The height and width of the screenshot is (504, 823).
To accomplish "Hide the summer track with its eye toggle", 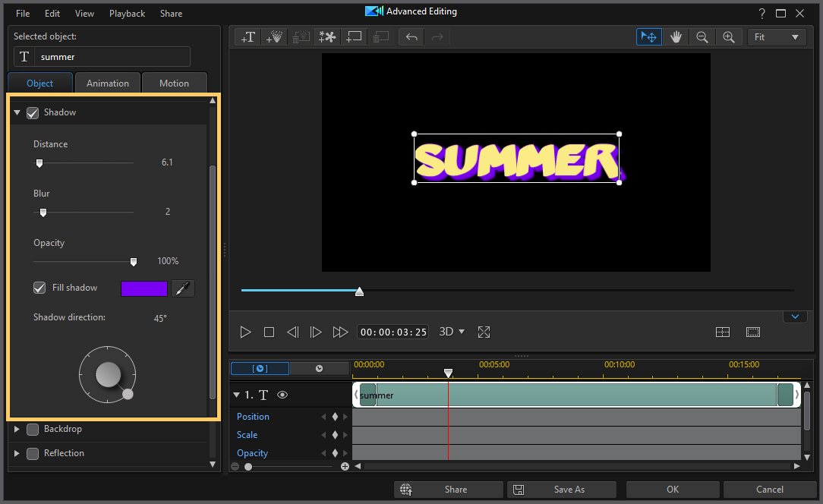I will pyautogui.click(x=282, y=395).
